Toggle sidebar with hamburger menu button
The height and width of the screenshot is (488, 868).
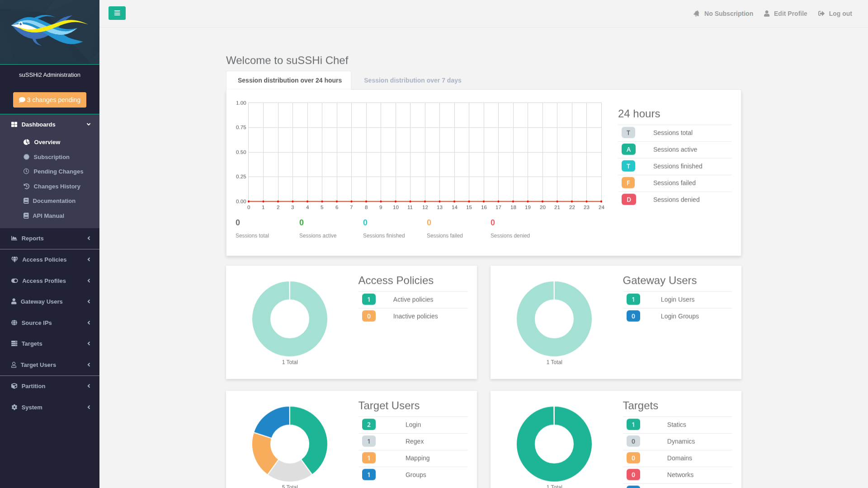point(117,13)
